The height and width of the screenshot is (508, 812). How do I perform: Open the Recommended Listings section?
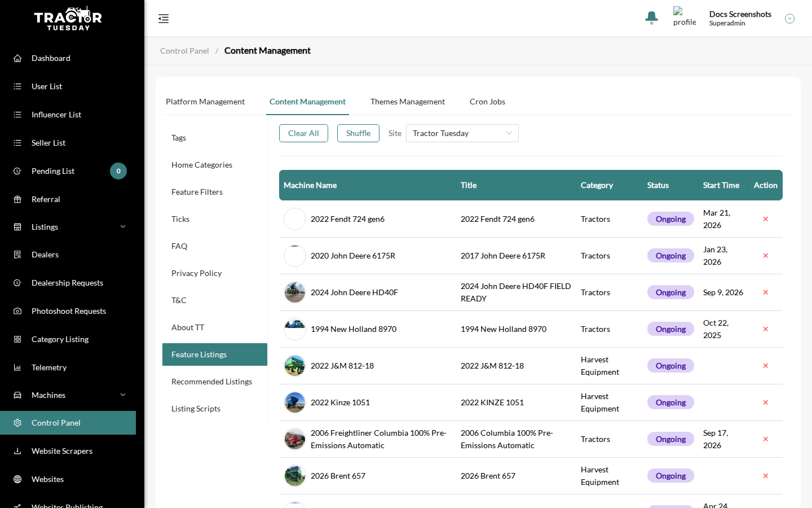point(215,382)
